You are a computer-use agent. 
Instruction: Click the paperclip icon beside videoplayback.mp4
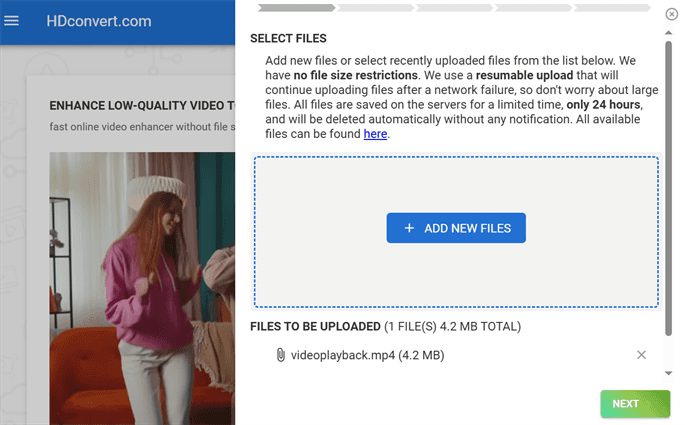(x=280, y=355)
